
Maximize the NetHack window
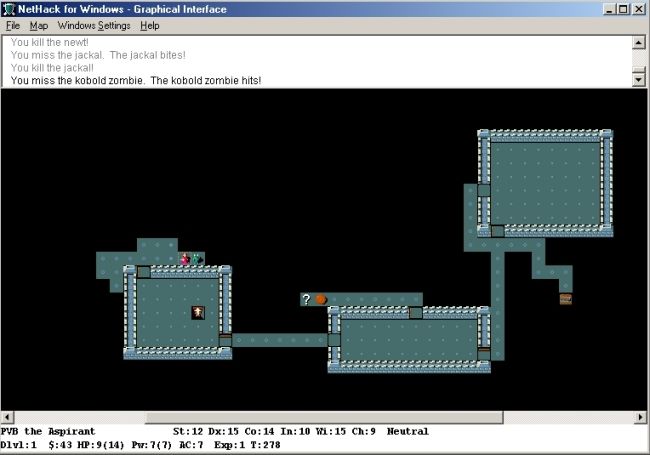click(623, 9)
